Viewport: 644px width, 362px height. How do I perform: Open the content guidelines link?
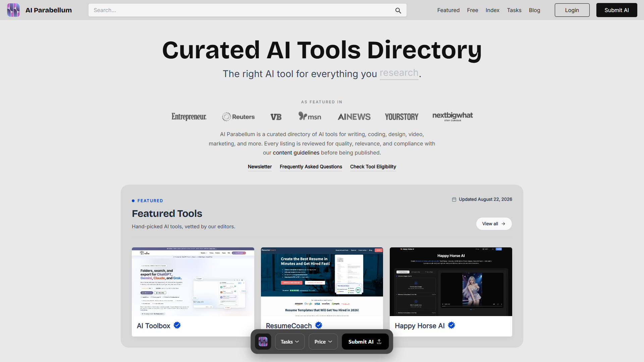(x=296, y=153)
